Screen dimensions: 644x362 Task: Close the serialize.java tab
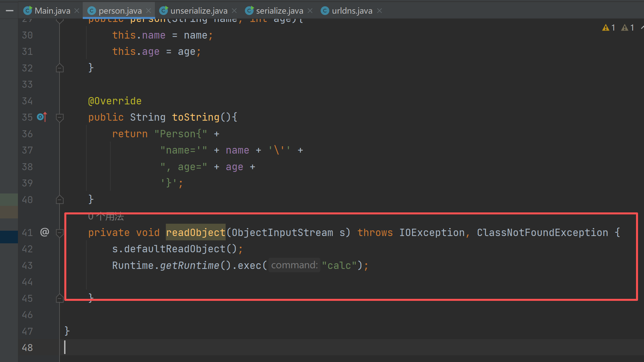[310, 11]
